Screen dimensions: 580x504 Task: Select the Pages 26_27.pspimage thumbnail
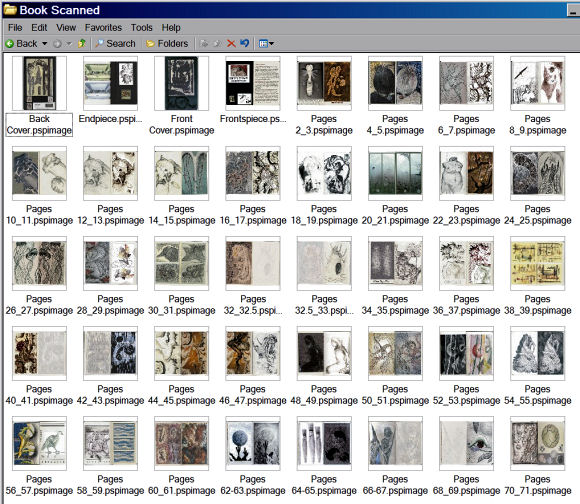coord(39,263)
